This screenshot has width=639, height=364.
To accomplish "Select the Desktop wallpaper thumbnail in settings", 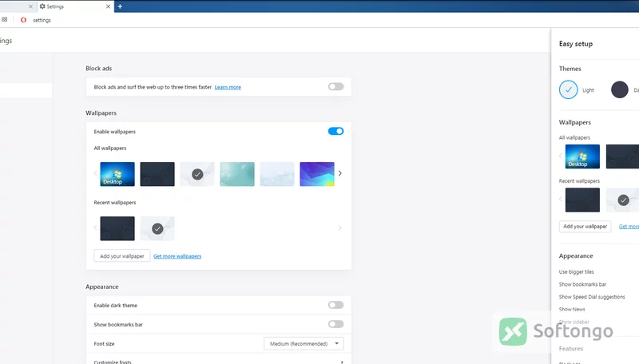I will [x=117, y=174].
